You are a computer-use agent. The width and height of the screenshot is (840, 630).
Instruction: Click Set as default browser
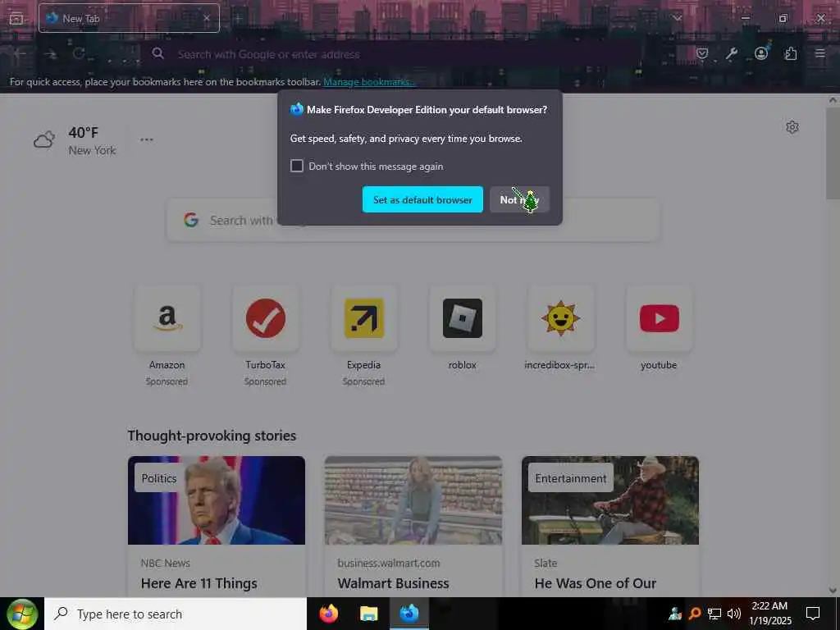tap(422, 200)
